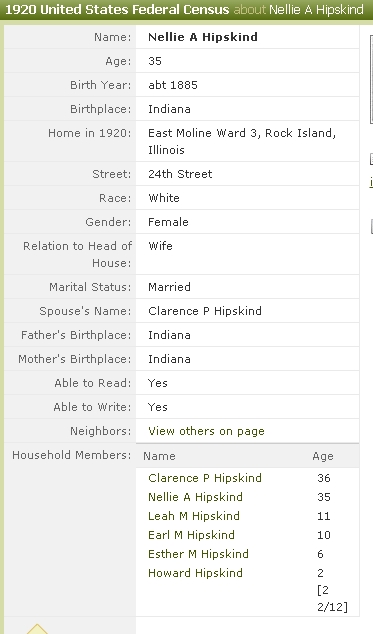Click the Name column header in household table
373x634 pixels.
[x=159, y=456]
